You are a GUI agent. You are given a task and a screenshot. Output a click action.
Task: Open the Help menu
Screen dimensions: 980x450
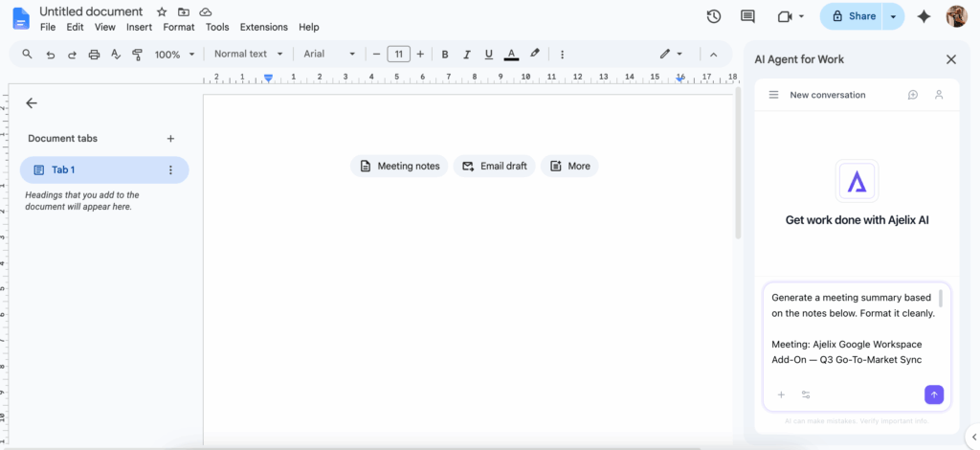309,27
